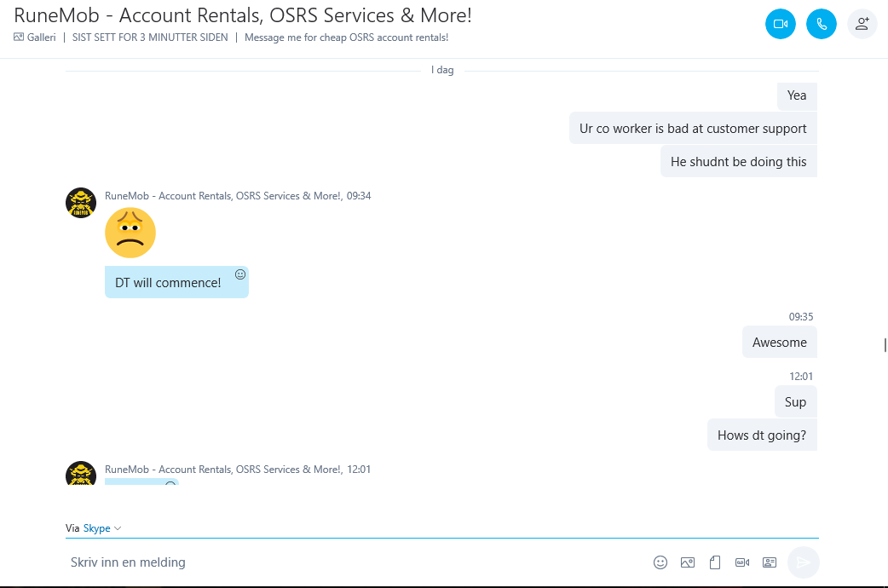Add people to the conversation
Screen dimensions: 888x588
pos(862,24)
